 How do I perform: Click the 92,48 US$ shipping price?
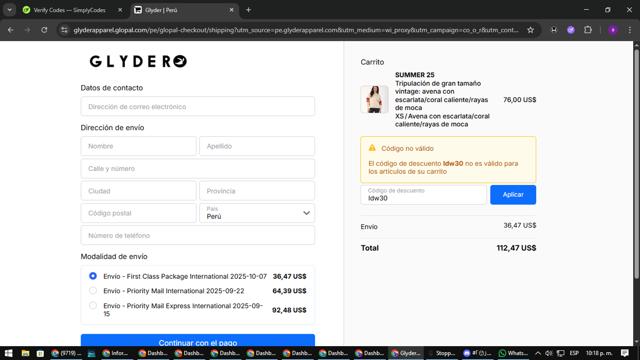(x=289, y=310)
